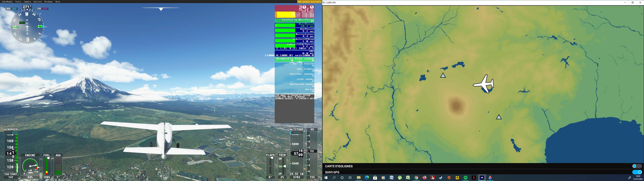Screen dimensions: 644x181
Task: Switch to the colorful drop app in taskbar
Action: [x=490, y=178]
